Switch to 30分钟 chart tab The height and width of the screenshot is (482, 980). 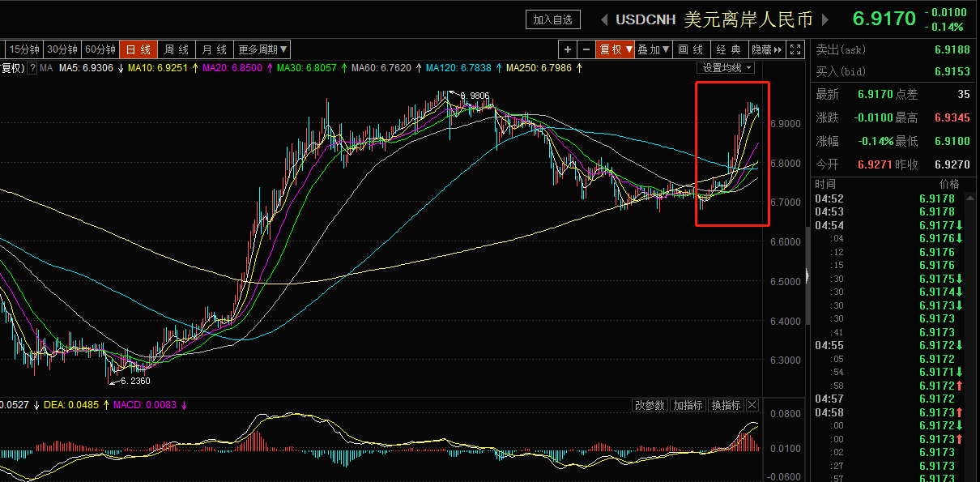click(x=62, y=49)
